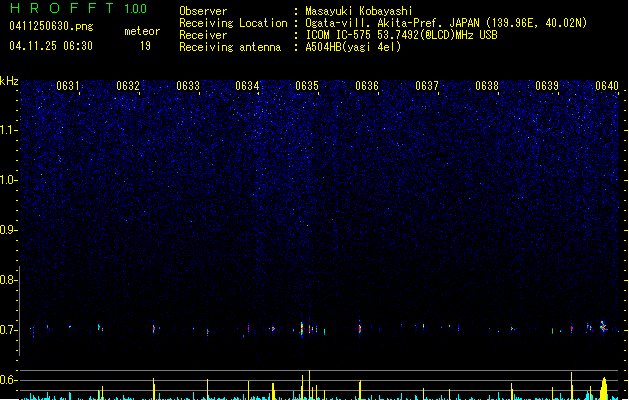Click the Observer label
The width and height of the screenshot is (629, 400).
203,11
